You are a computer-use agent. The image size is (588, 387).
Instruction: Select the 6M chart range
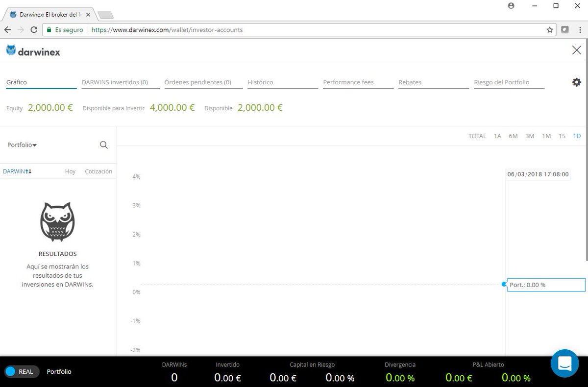pyautogui.click(x=513, y=136)
